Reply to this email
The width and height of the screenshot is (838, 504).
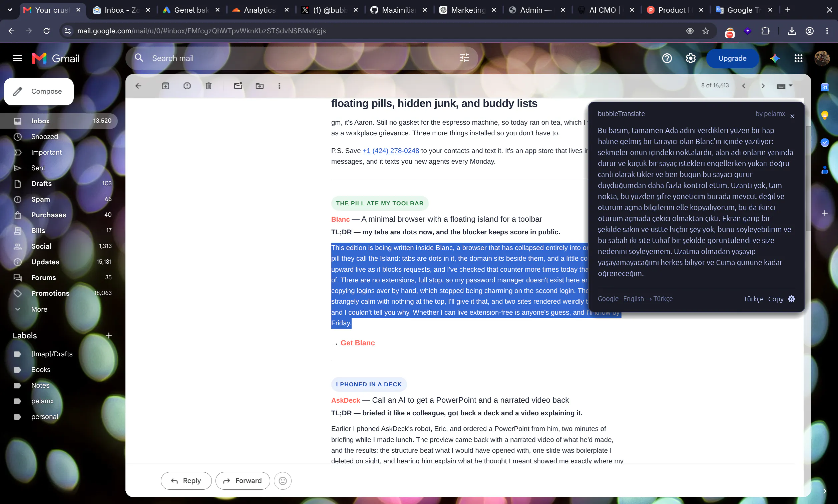186,481
